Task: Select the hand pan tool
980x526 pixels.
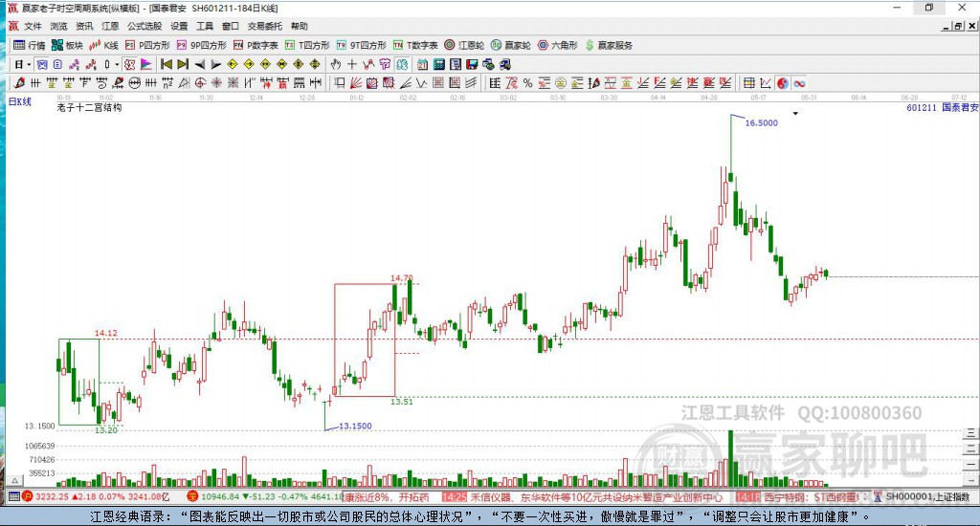Action: tap(336, 64)
